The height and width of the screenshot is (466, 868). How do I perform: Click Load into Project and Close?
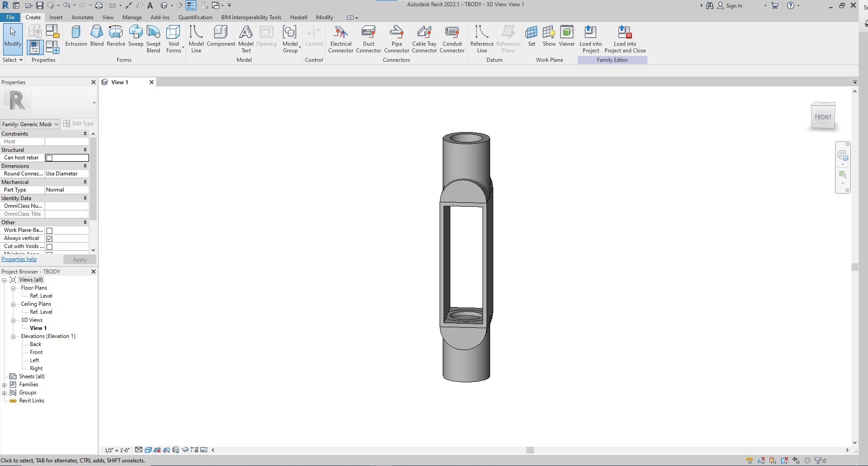pyautogui.click(x=625, y=38)
